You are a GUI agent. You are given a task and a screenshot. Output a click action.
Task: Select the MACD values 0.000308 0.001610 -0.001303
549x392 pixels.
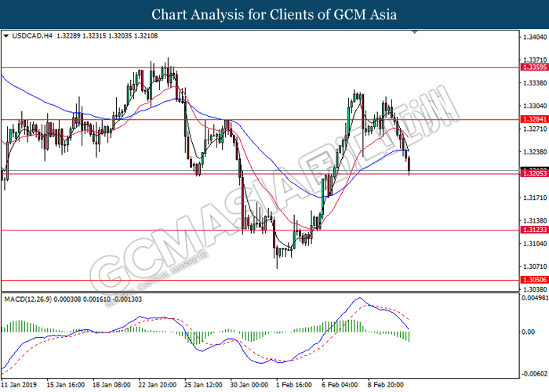[x=98, y=299]
